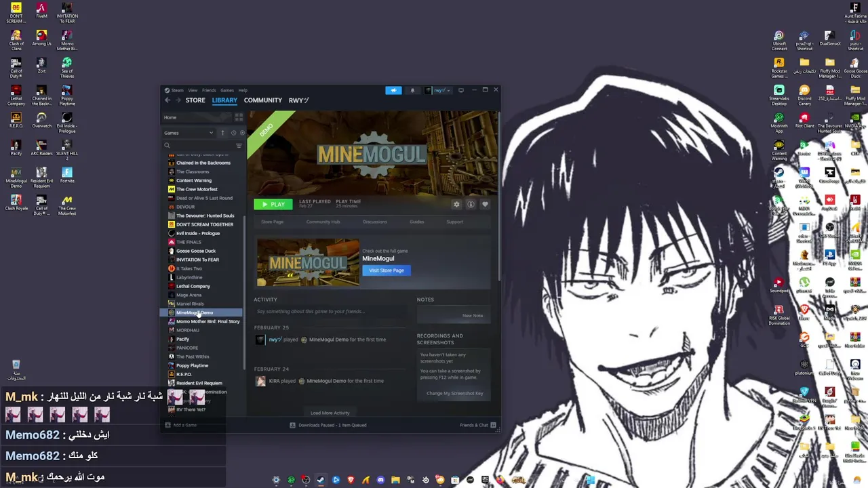Open Firefox icon on the taskbar
This screenshot has height=488, width=868.
click(500, 480)
